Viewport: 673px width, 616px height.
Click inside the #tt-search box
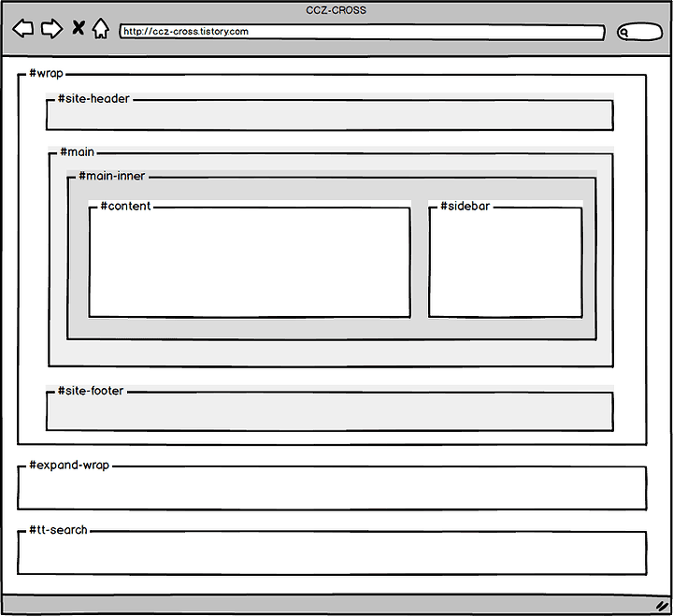(332, 552)
